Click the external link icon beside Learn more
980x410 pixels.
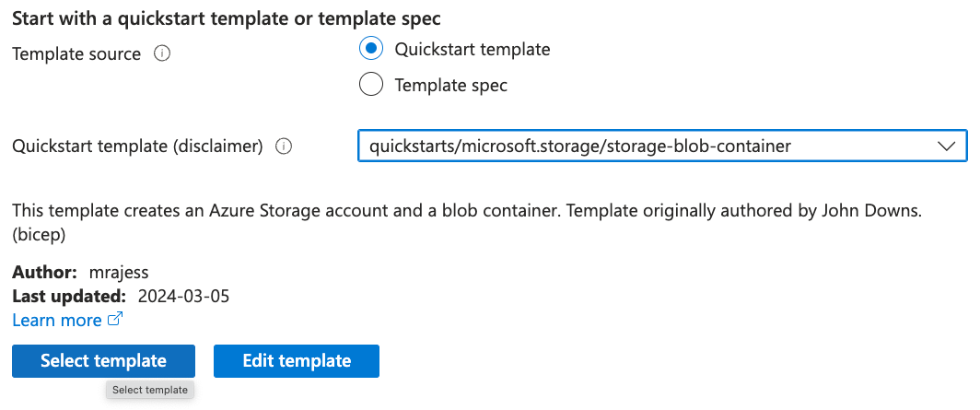(x=115, y=320)
